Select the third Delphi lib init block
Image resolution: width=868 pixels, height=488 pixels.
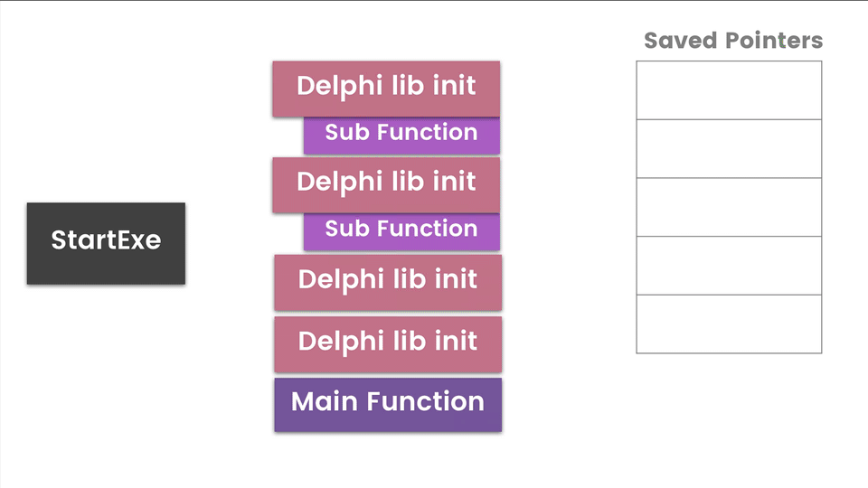387,280
